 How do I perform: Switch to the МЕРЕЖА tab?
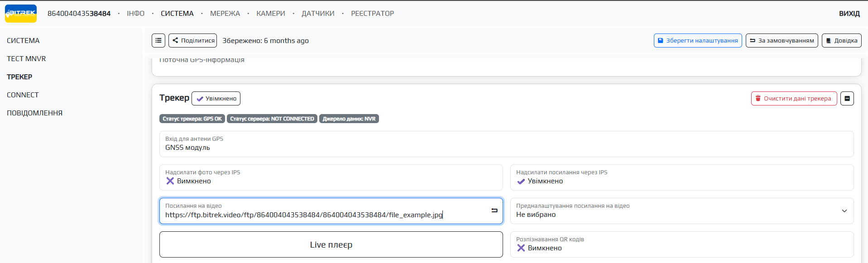[225, 14]
